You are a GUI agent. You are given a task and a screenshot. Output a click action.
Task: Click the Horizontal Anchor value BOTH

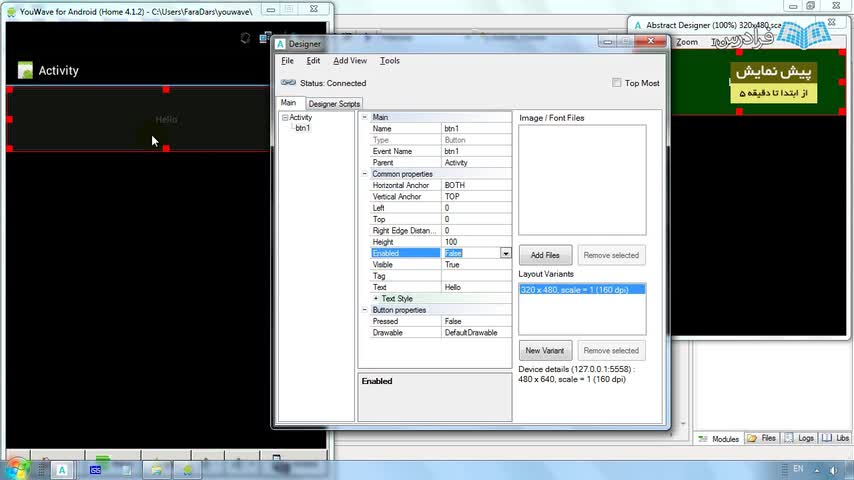click(476, 185)
